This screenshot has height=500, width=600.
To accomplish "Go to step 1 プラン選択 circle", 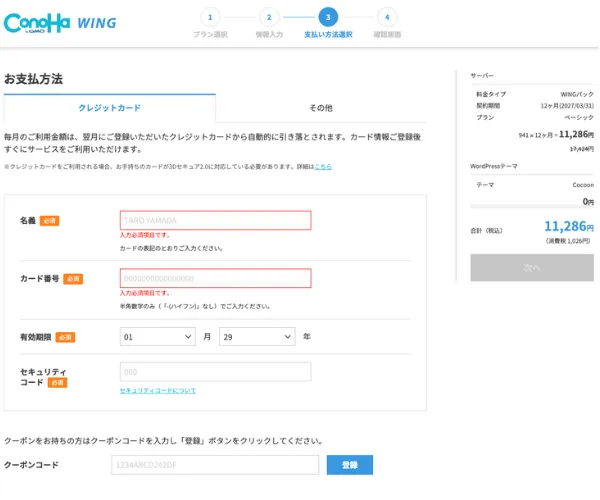I will (x=210, y=17).
